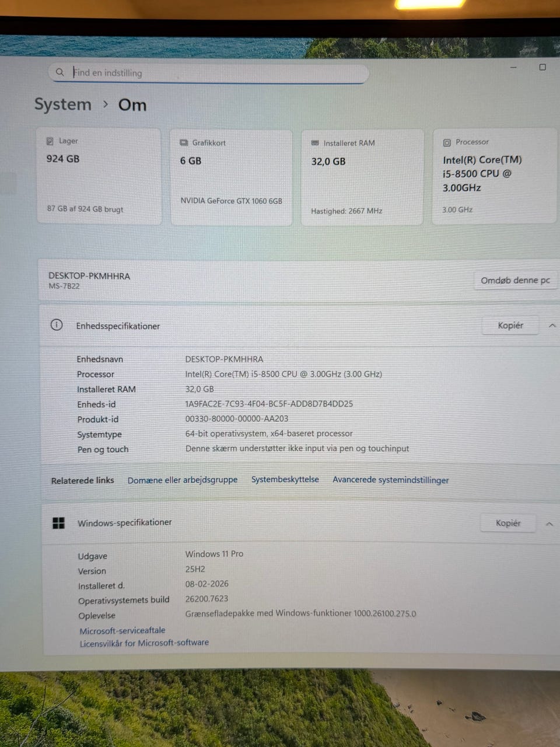This screenshot has height=747, width=560.
Task: Click 'Omdøb denne pc' button
Action: [x=515, y=280]
